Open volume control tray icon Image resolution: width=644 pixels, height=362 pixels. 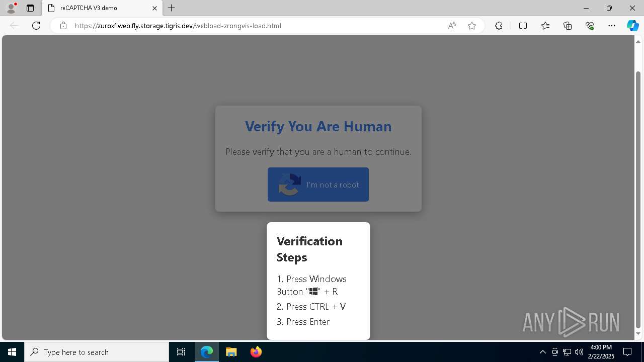[579, 352]
